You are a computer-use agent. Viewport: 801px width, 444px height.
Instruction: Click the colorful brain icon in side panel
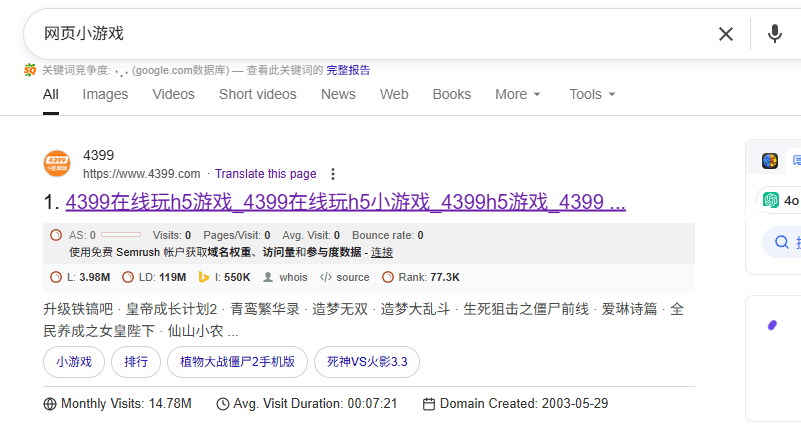pos(770,161)
